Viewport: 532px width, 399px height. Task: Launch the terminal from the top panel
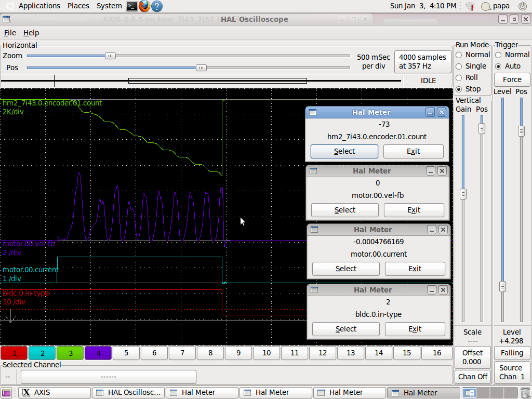click(132, 6)
